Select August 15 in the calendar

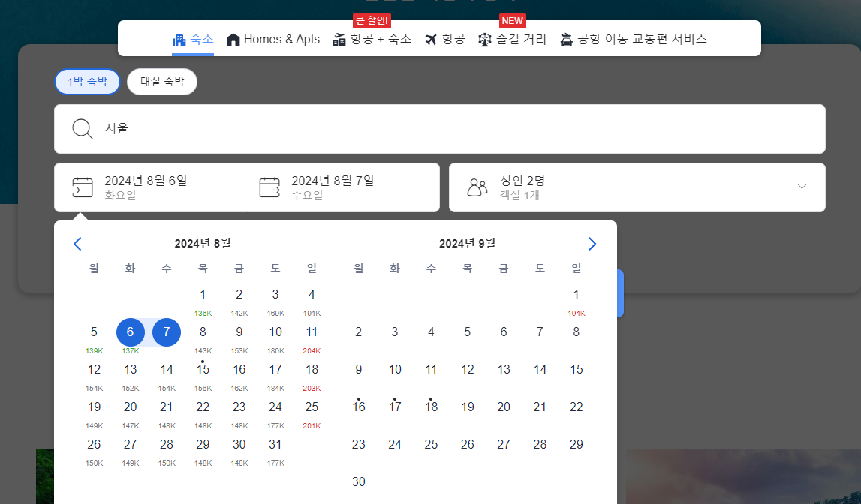point(203,370)
